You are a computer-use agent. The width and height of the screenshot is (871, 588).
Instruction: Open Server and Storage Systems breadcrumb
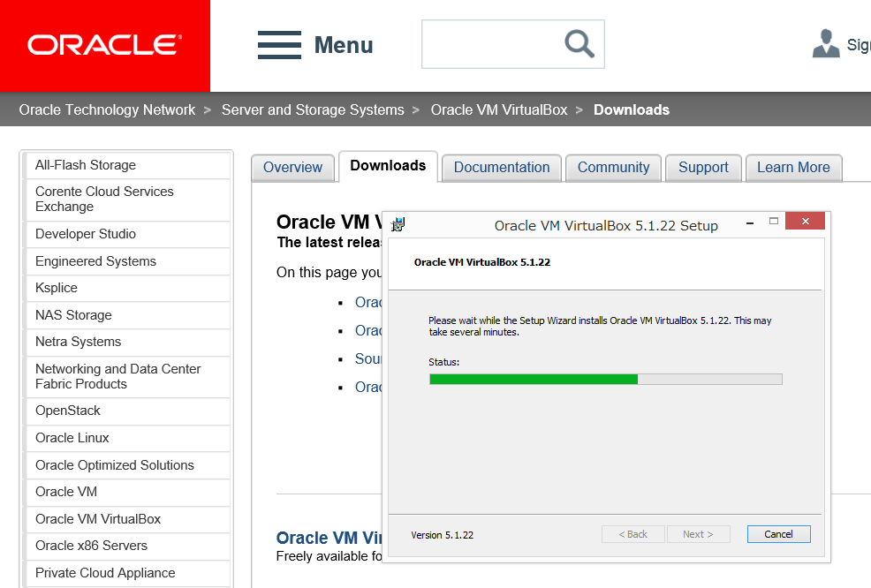coord(313,110)
